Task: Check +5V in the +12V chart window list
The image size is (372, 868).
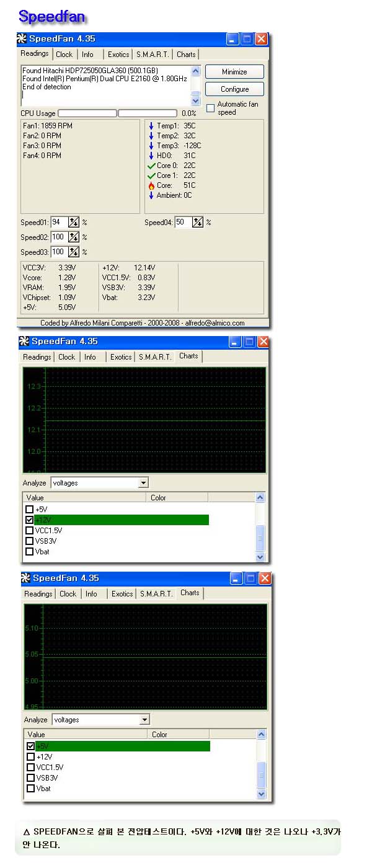Action: coord(29,510)
